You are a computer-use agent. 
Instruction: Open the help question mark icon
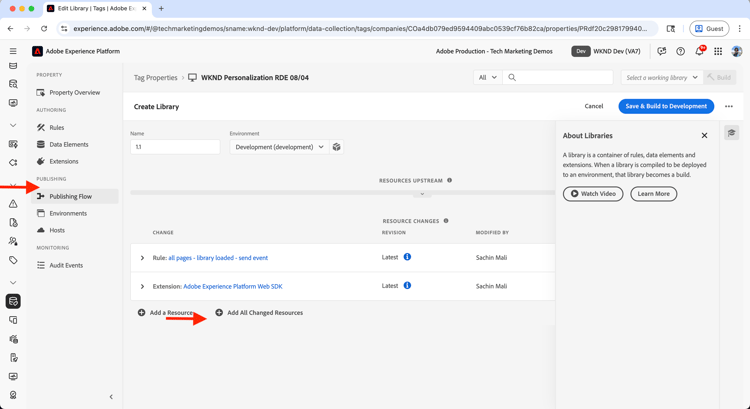click(680, 51)
